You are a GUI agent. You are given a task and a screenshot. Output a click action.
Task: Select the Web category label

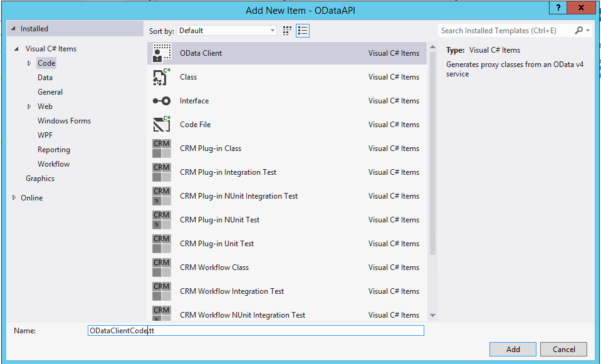(45, 107)
